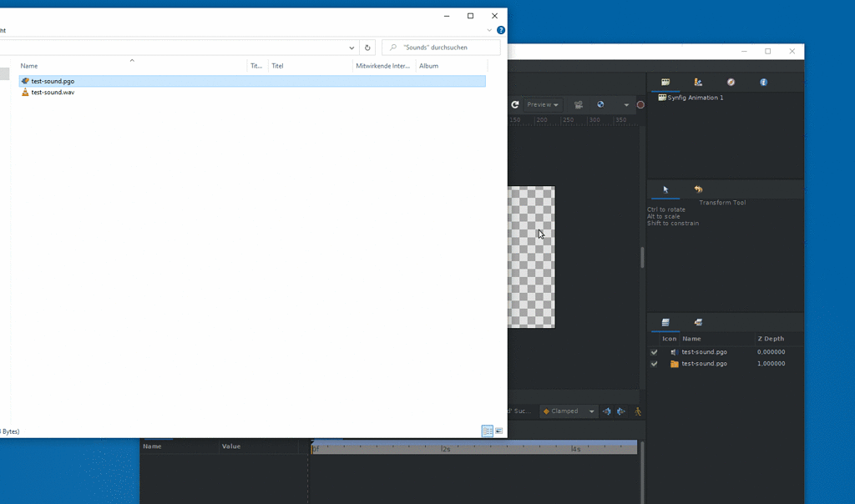Open the Explorer address bar dropdown arrow
Image resolution: width=855 pixels, height=504 pixels.
(352, 48)
